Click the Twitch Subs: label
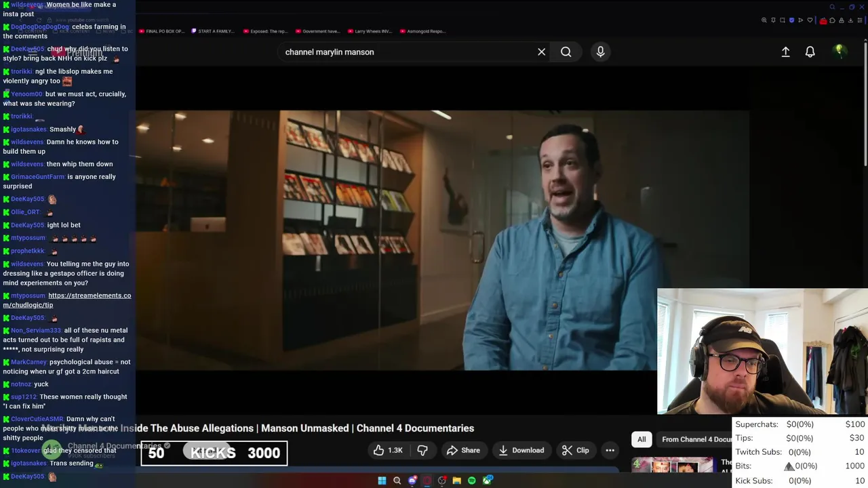The image size is (868, 488). coord(758,452)
